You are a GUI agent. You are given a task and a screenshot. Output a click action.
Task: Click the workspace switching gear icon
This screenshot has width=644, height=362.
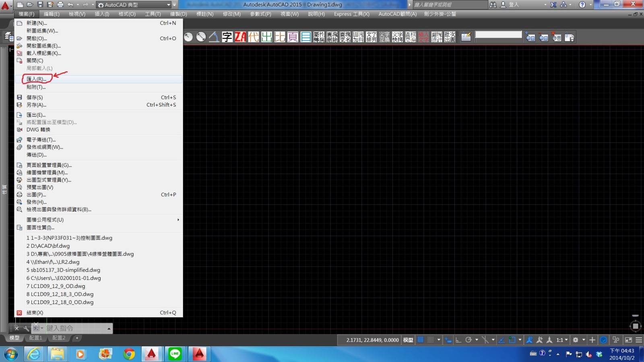tap(576, 340)
